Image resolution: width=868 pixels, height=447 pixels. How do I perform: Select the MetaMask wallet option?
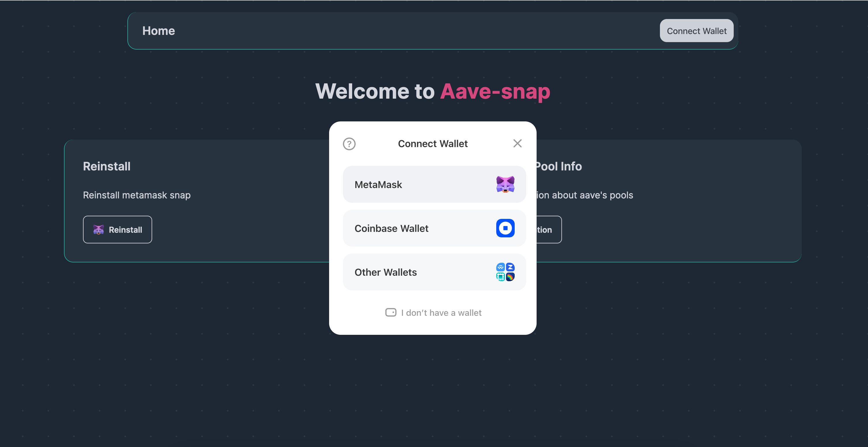(x=434, y=184)
